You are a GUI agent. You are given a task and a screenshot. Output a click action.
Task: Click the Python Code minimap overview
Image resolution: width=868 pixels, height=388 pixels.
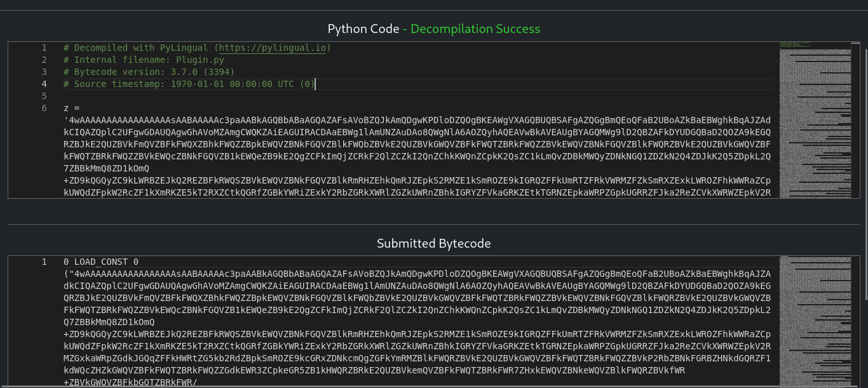point(815,120)
